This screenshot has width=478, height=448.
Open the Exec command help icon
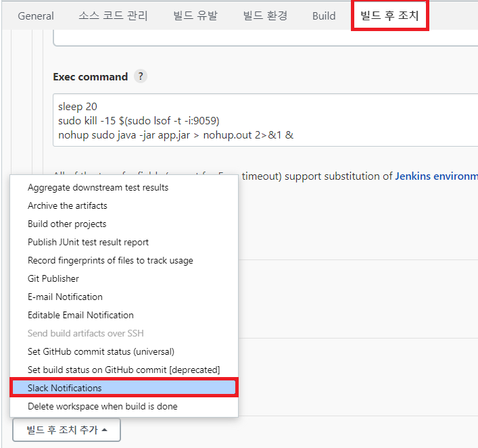[x=141, y=76]
